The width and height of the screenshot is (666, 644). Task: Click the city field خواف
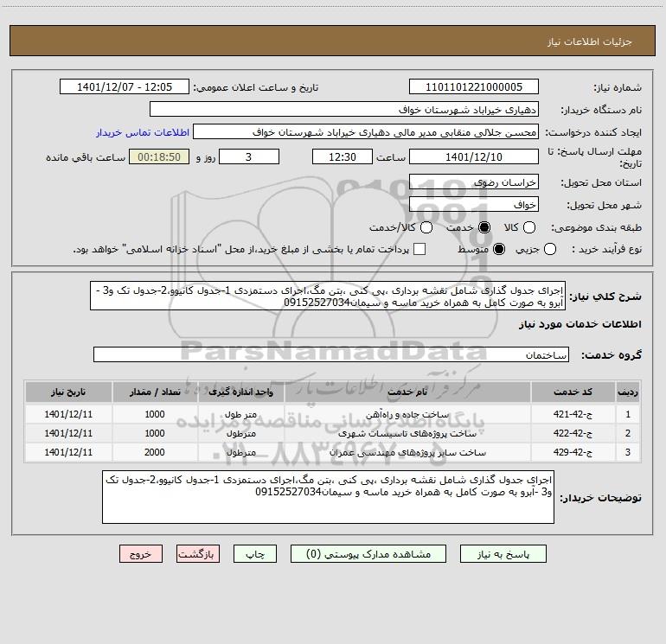click(474, 205)
